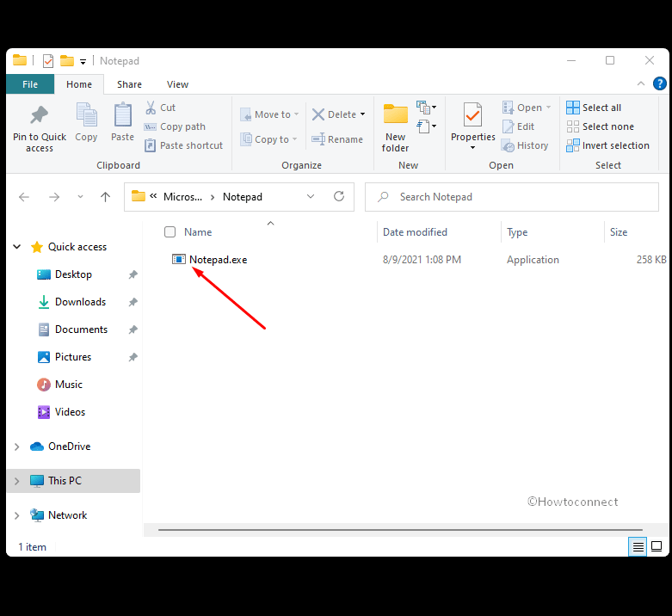
Task: Open the Properties checkmark icon
Action: point(472,115)
